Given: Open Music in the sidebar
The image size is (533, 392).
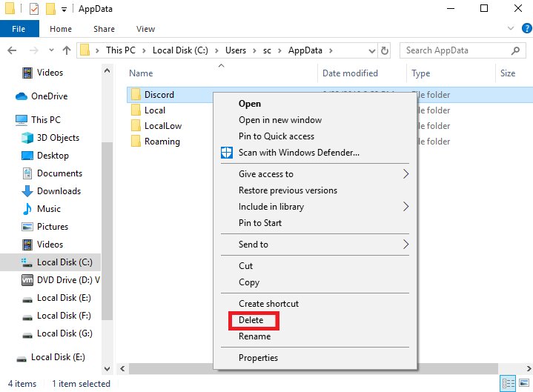Looking at the screenshot, I should coord(41,209).
